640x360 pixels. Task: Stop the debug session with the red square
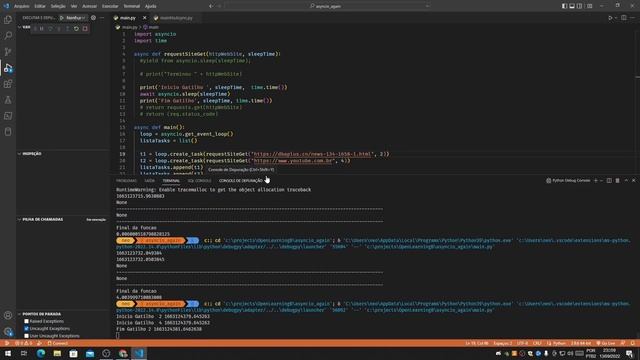coord(85,29)
